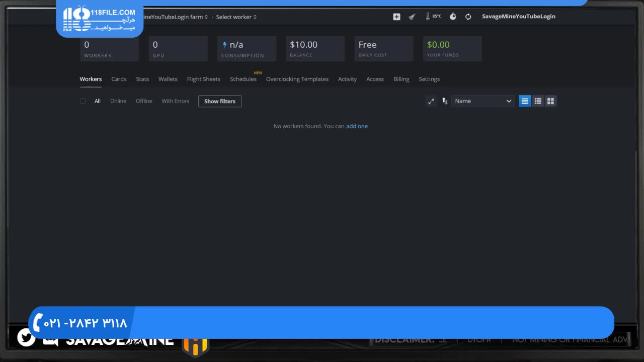This screenshot has width=644, height=362.
Task: Click the stopwatch icon in the header
Action: click(x=453, y=17)
